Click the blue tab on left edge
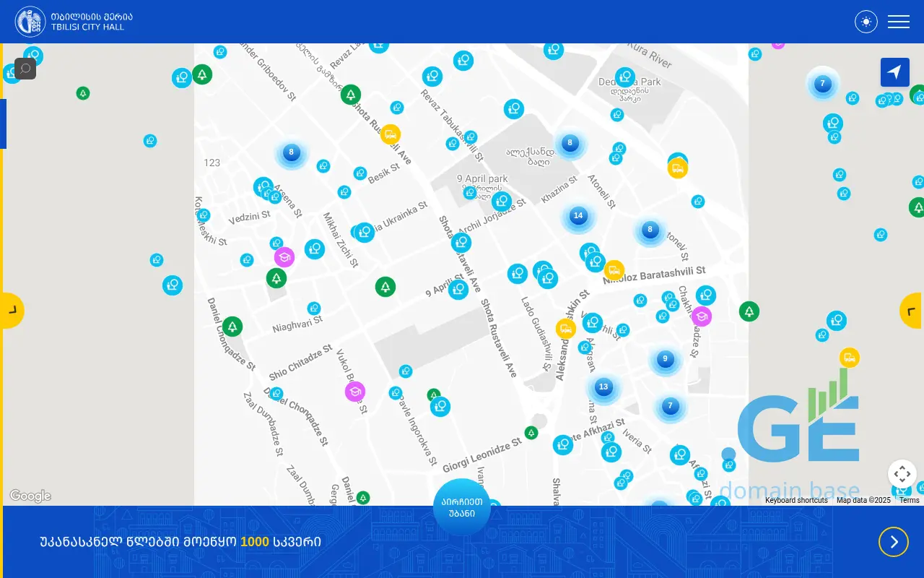The width and height of the screenshot is (924, 578). pyautogui.click(x=3, y=124)
